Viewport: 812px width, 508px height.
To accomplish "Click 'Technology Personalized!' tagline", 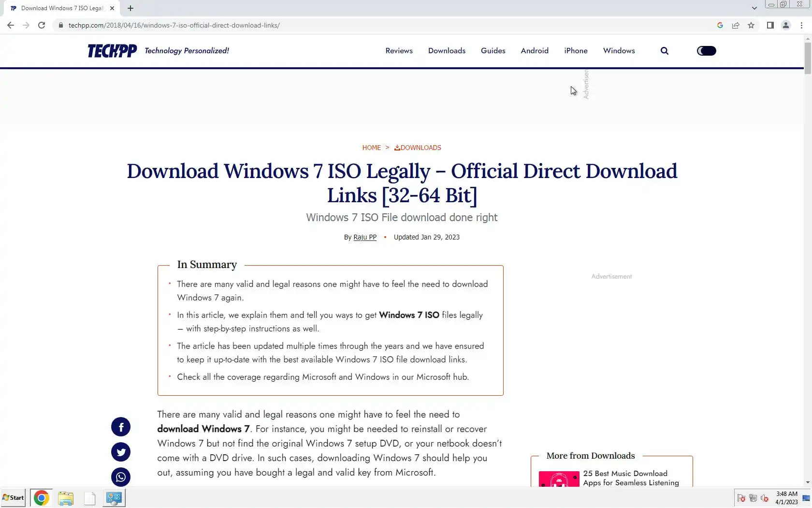I will point(187,51).
